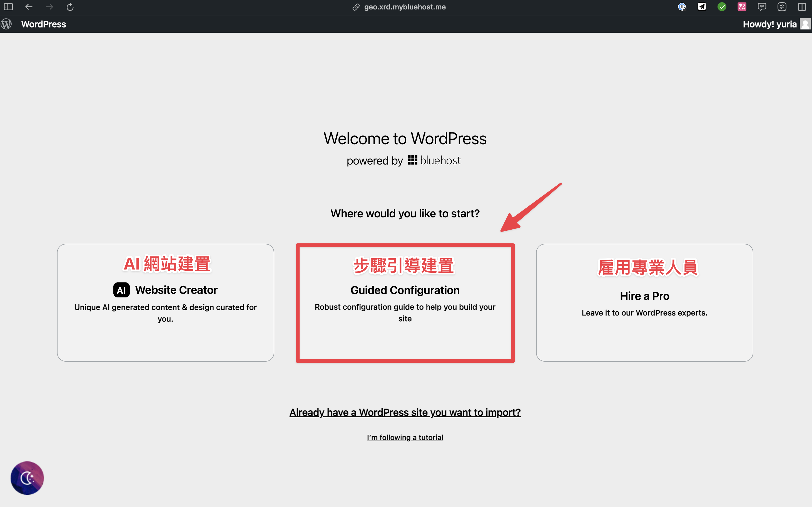Open the paper plane extension icon
This screenshot has height=507, width=812.
(702, 7)
